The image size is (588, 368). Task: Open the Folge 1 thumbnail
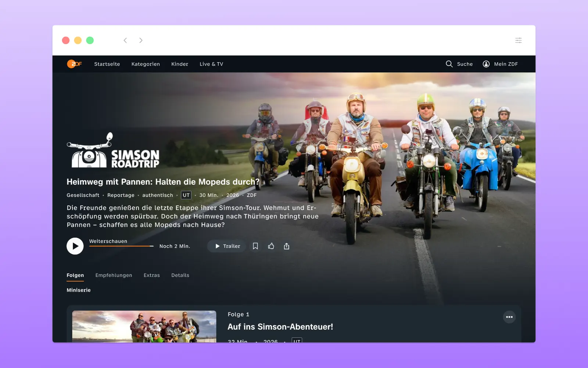coord(144,326)
